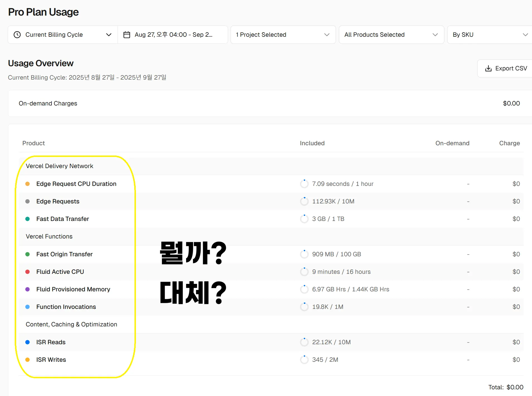Open the date range picker starting Aug 27

tap(173, 35)
